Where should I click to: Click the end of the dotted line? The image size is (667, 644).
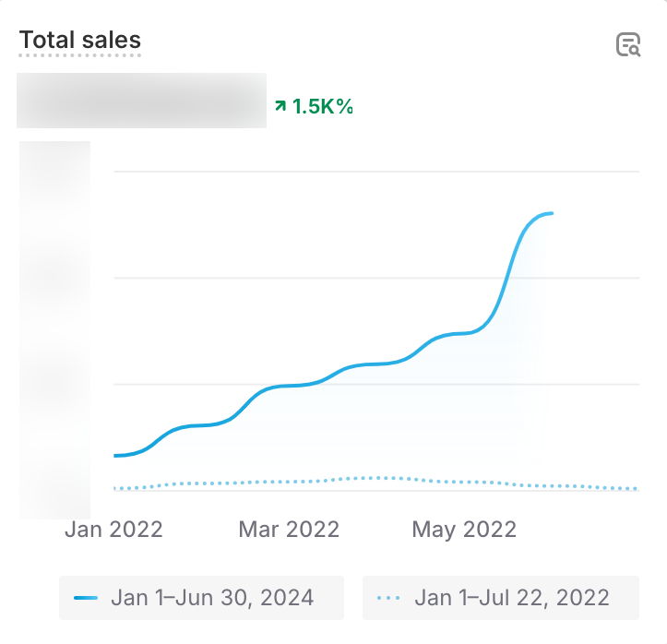pyautogui.click(x=636, y=489)
